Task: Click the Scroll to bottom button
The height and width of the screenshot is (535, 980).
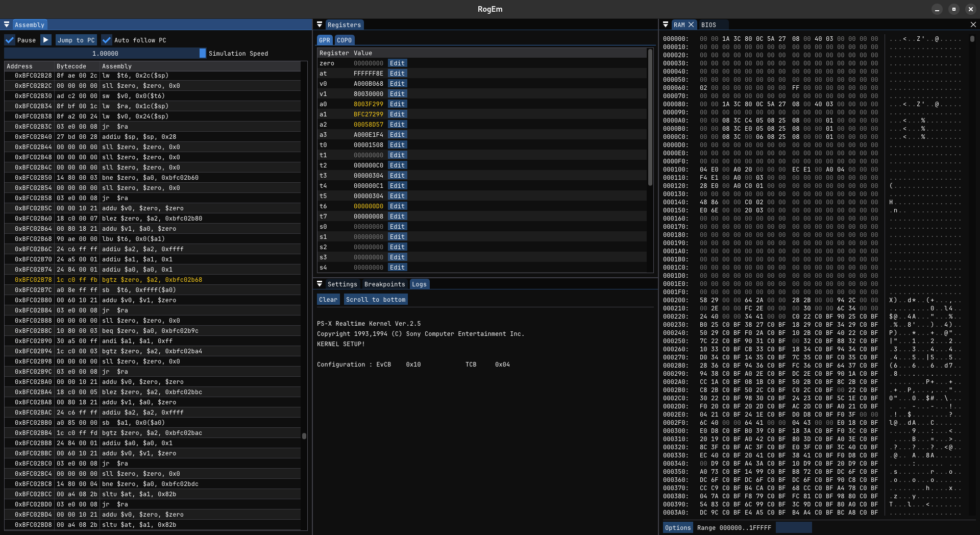Action: pyautogui.click(x=376, y=300)
